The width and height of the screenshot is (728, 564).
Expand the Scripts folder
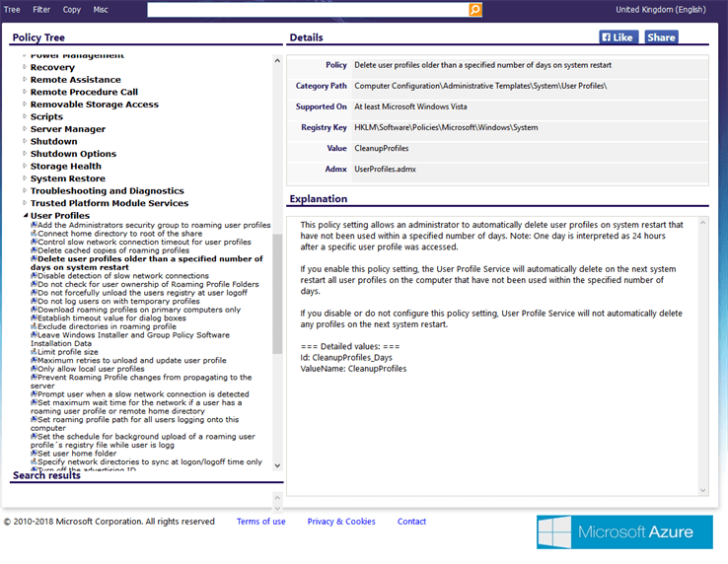point(25,116)
